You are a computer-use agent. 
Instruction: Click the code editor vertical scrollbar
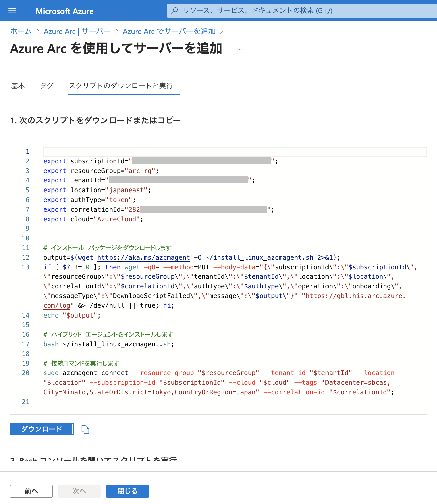click(423, 281)
